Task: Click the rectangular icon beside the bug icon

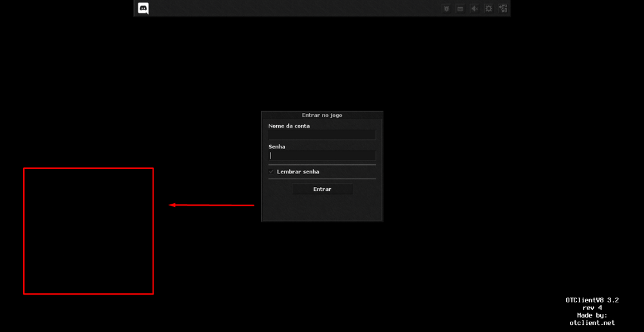Action: point(460,8)
